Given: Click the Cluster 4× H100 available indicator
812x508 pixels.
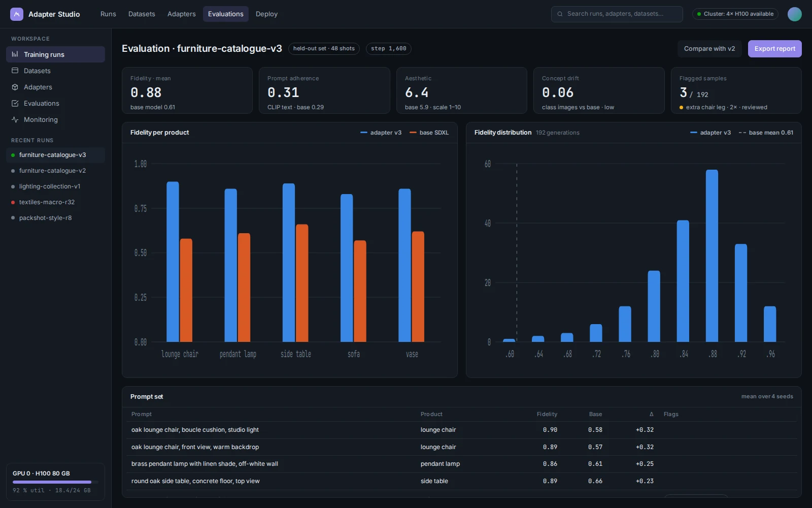Looking at the screenshot, I should tap(735, 14).
